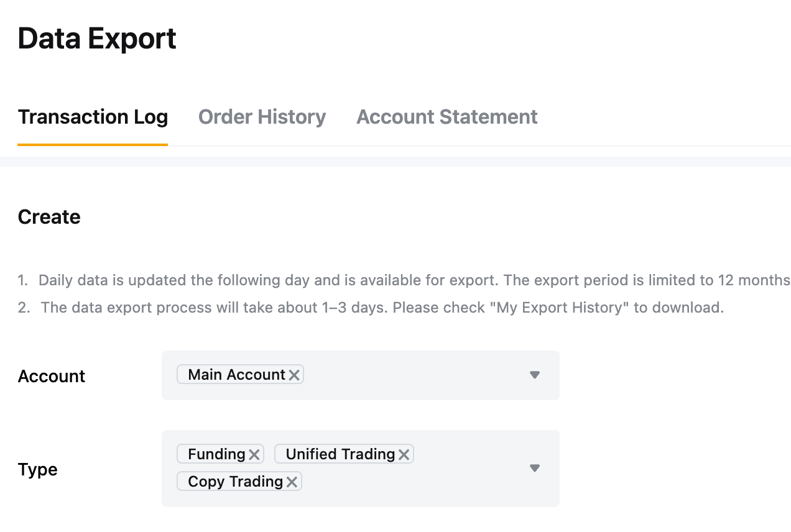791x532 pixels.
Task: Click the Funding chip label
Action: [x=216, y=454]
